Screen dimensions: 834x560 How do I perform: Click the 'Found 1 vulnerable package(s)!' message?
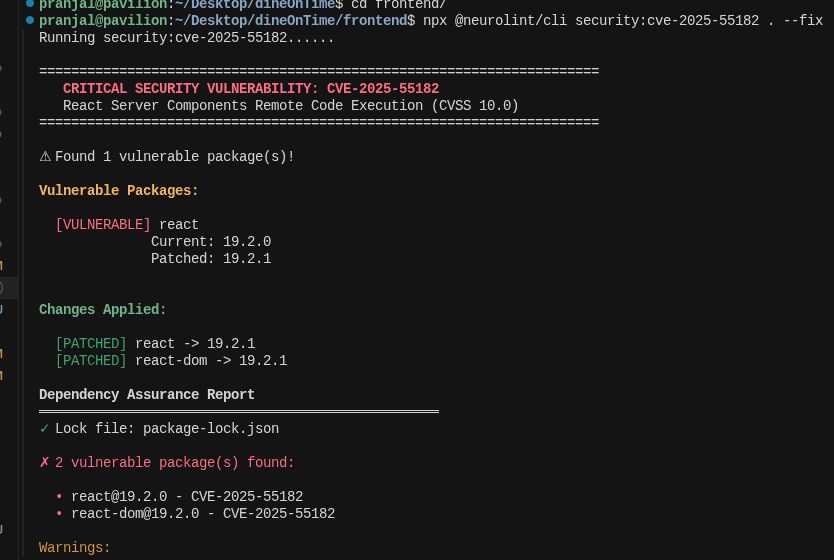174,156
